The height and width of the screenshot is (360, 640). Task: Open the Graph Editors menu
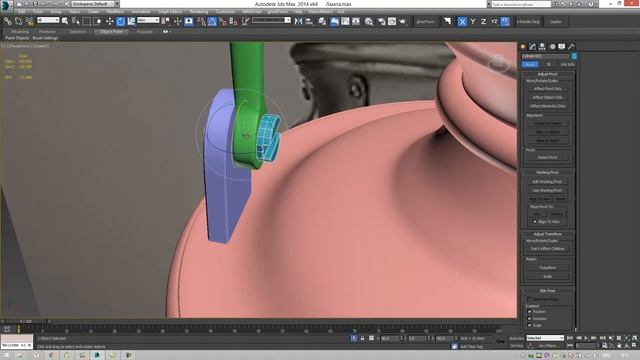coord(170,12)
